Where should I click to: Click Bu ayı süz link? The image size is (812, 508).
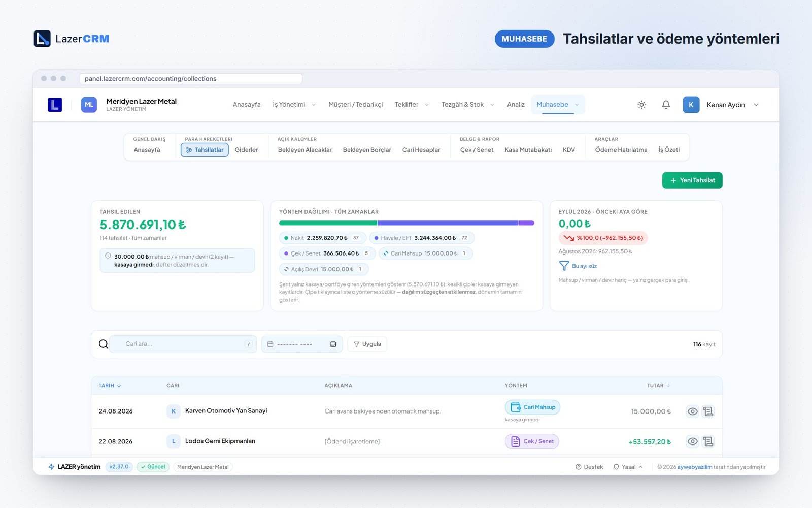pyautogui.click(x=584, y=266)
